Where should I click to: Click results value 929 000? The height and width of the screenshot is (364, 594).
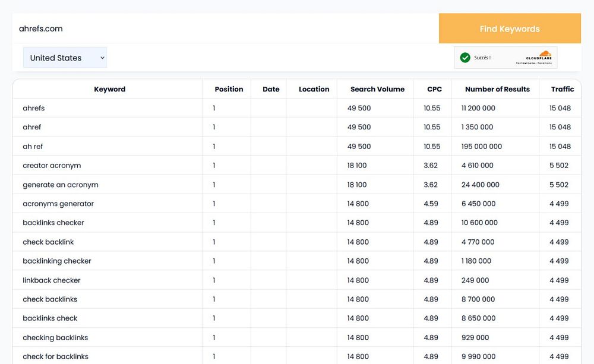[475, 337]
